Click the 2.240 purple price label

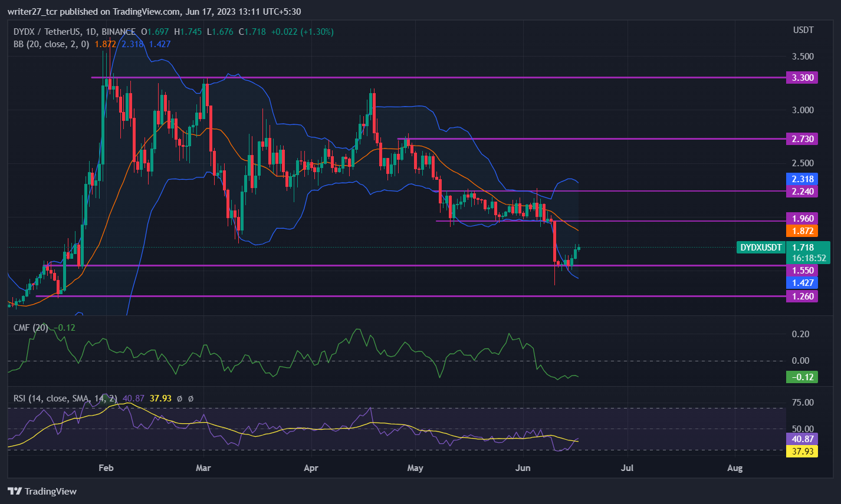(x=802, y=191)
